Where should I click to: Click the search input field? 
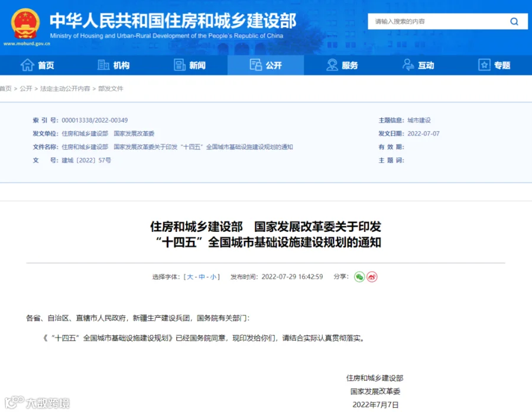[437, 21]
